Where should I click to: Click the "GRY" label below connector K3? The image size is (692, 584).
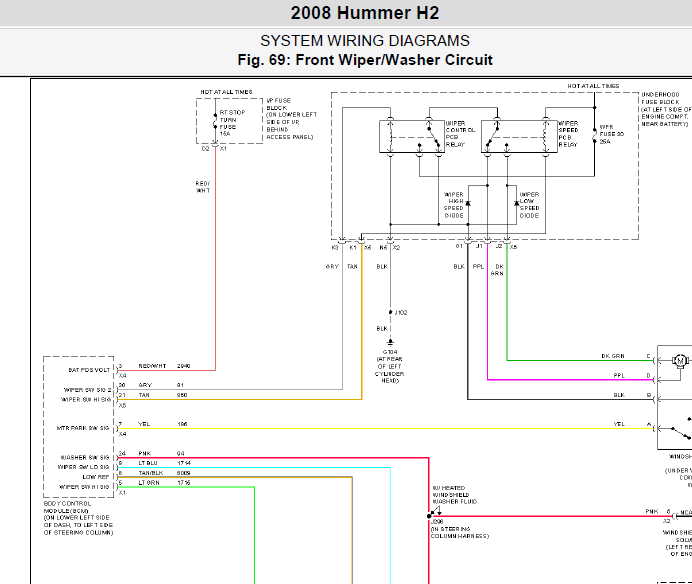[x=332, y=267]
